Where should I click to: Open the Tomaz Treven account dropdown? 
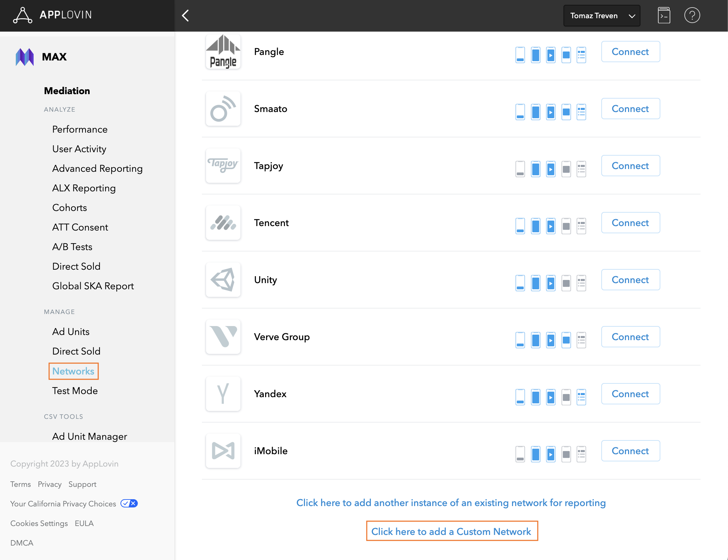pos(602,15)
